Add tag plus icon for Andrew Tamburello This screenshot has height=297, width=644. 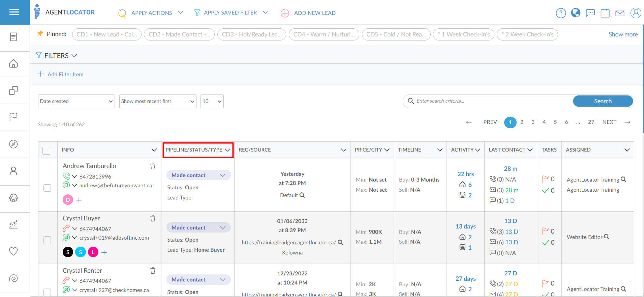click(79, 200)
